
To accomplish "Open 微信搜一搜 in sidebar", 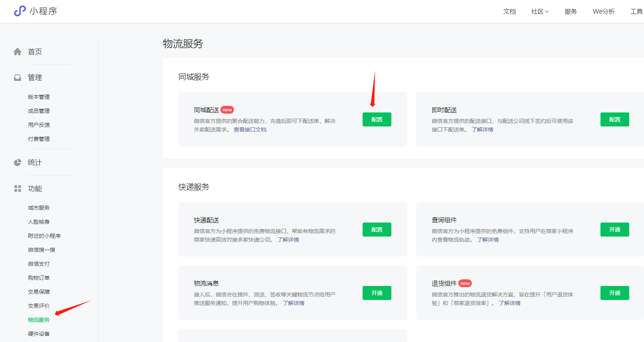I will pyautogui.click(x=42, y=250).
